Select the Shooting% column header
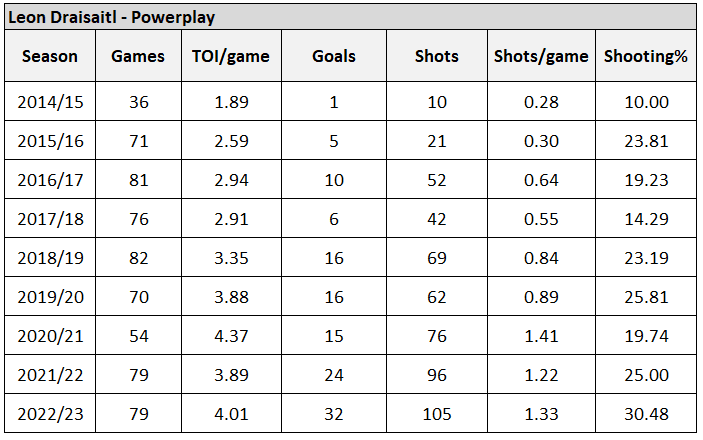 645,56
